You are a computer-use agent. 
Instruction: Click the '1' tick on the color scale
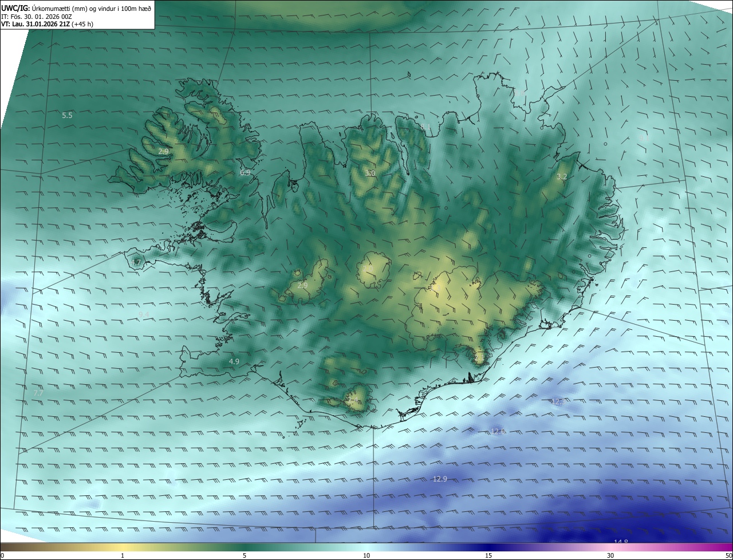tap(123, 555)
